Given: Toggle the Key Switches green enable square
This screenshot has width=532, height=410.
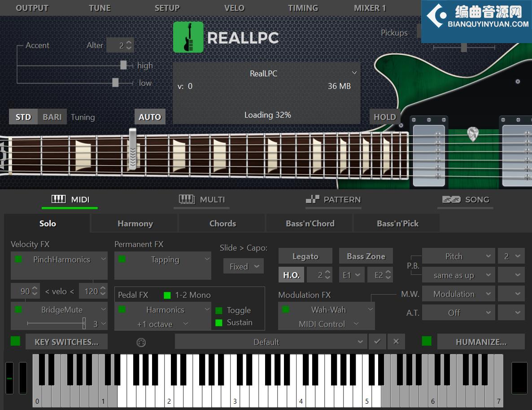Looking at the screenshot, I should click(15, 341).
